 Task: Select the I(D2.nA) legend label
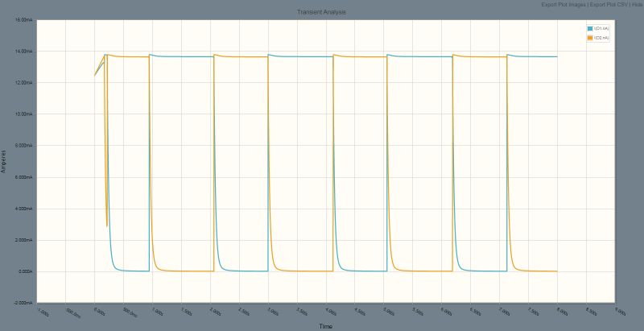tap(601, 38)
